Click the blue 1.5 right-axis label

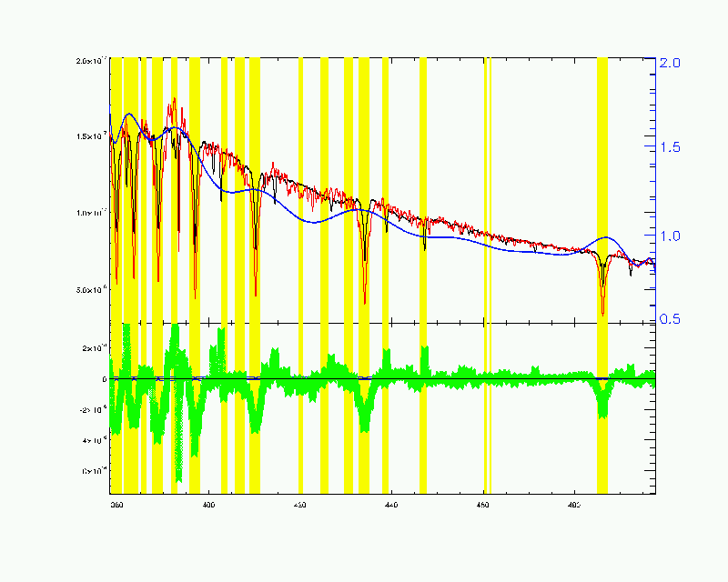click(670, 147)
